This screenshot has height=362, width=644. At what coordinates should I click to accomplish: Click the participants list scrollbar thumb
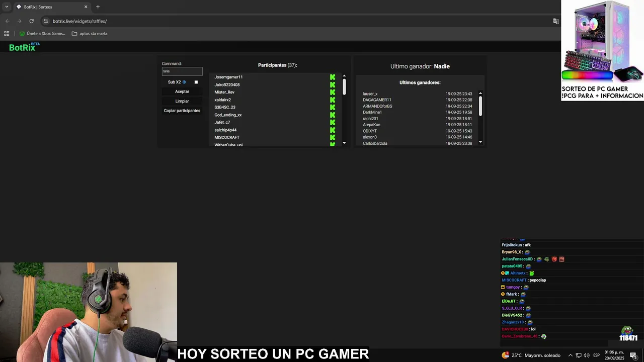[344, 86]
